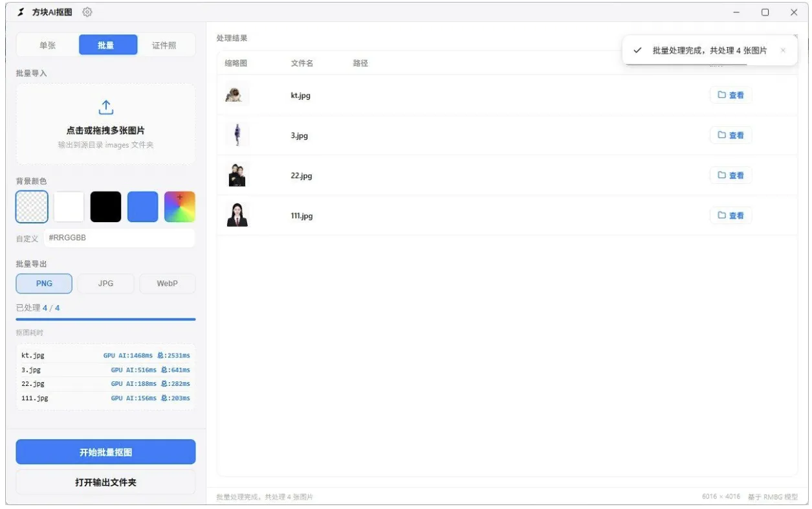
Task: Click the 处理结果 heading
Action: (232, 38)
